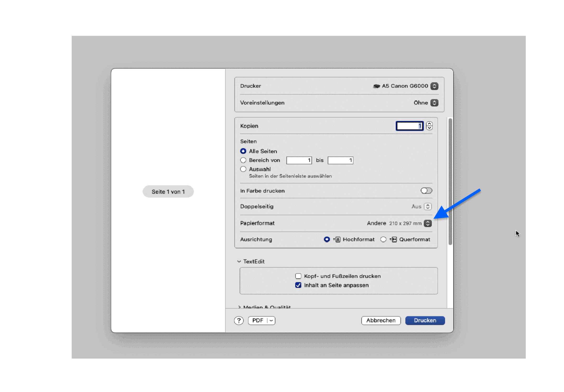Collapse the TextEdit section
The image size is (564, 392).
[239, 261]
